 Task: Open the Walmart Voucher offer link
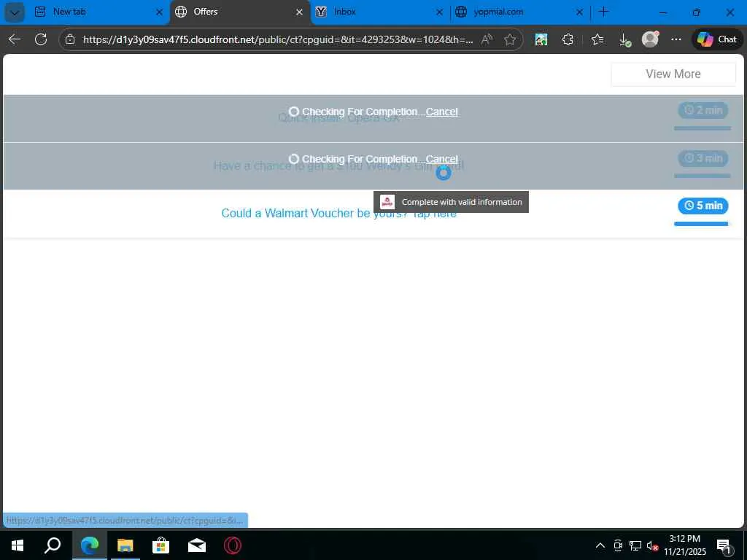[338, 214]
